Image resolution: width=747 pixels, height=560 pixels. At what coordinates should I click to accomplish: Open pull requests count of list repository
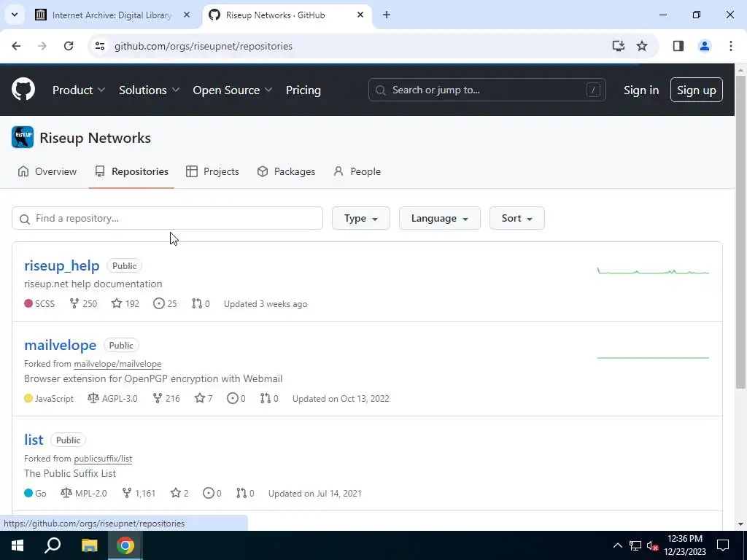[x=245, y=494]
